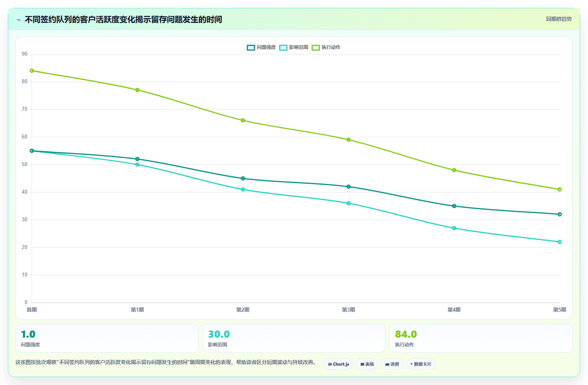Click the 表格 tag

coord(367,364)
